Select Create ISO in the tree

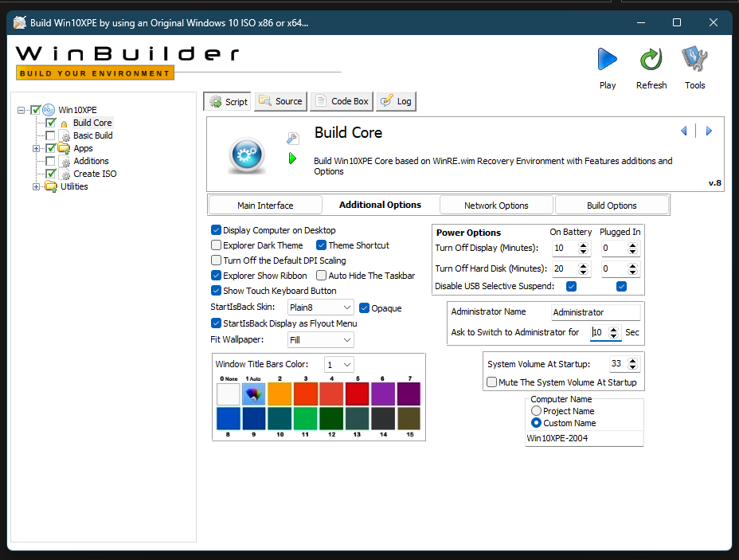point(95,174)
